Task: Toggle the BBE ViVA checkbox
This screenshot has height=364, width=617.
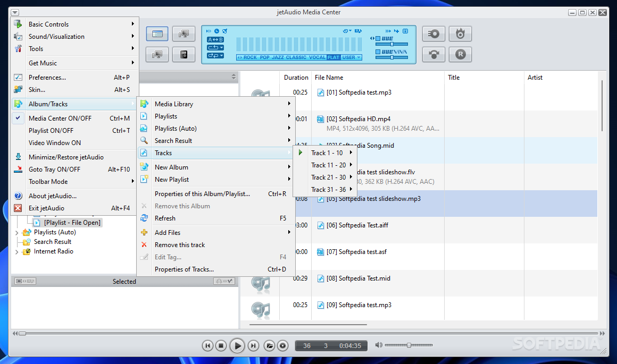Action: click(378, 52)
